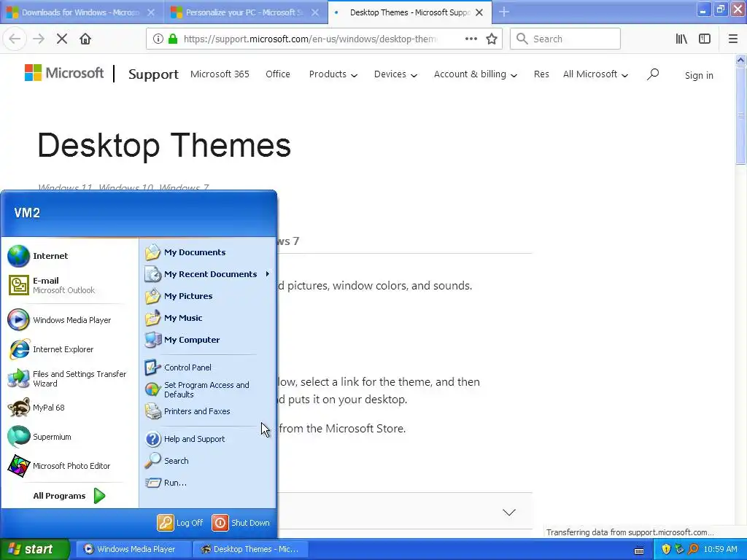Open the Support link

click(153, 74)
